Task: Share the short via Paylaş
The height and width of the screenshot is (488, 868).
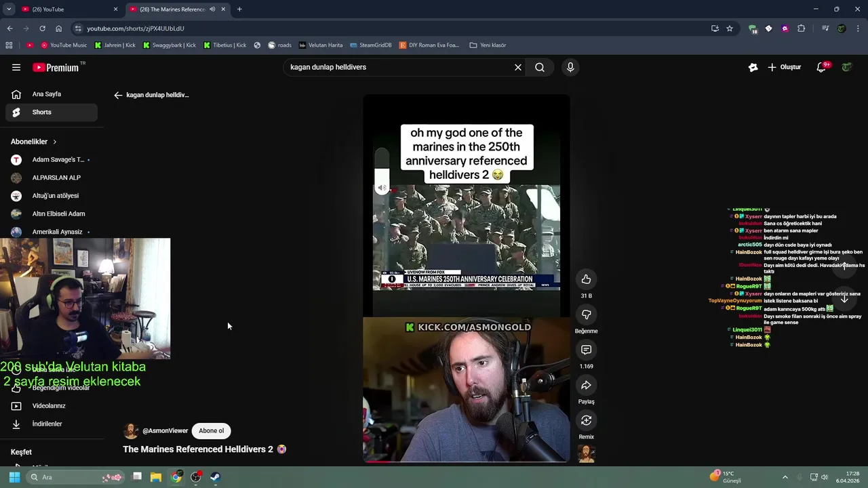Action: click(x=586, y=385)
